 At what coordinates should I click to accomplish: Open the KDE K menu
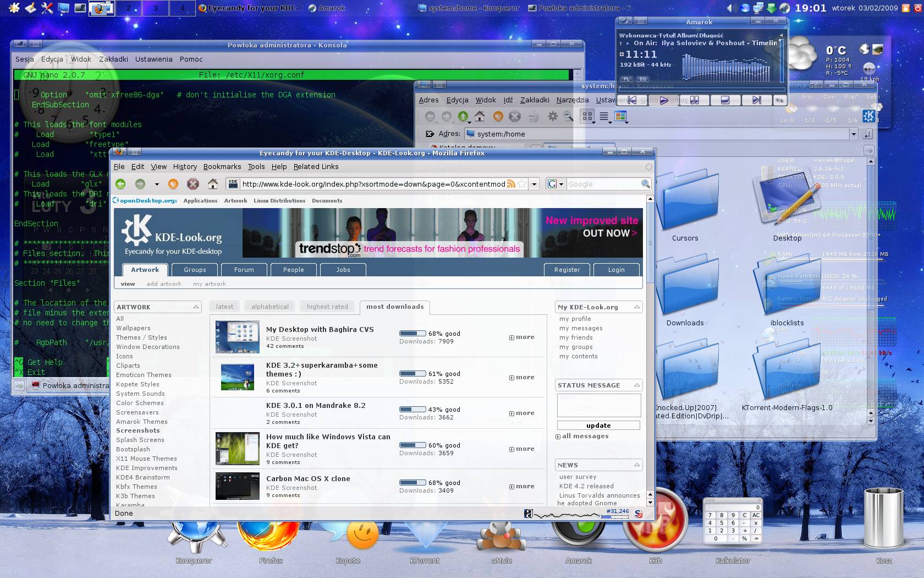tap(14, 8)
